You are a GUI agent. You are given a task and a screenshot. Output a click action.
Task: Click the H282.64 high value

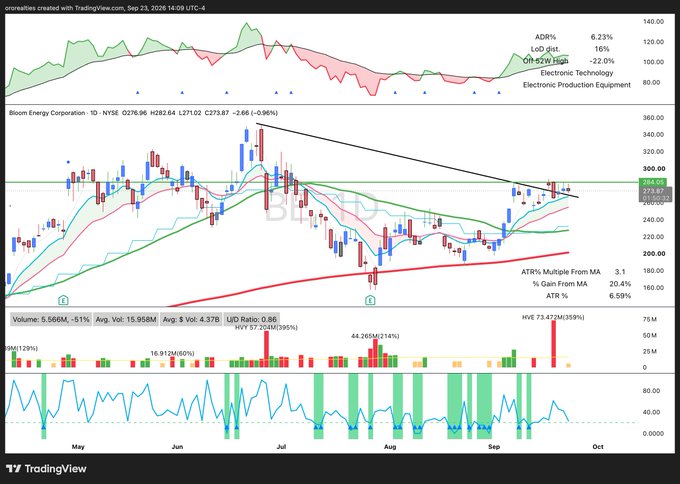click(163, 113)
